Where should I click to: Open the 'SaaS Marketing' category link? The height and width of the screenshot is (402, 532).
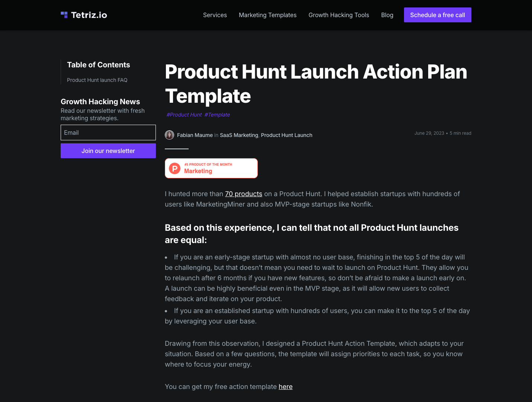coord(239,135)
